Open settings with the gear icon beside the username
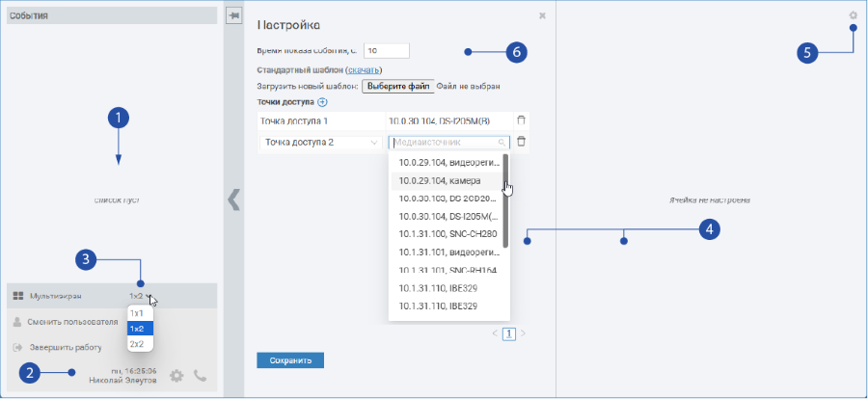Viewport: 868px width, 399px height. tap(176, 376)
